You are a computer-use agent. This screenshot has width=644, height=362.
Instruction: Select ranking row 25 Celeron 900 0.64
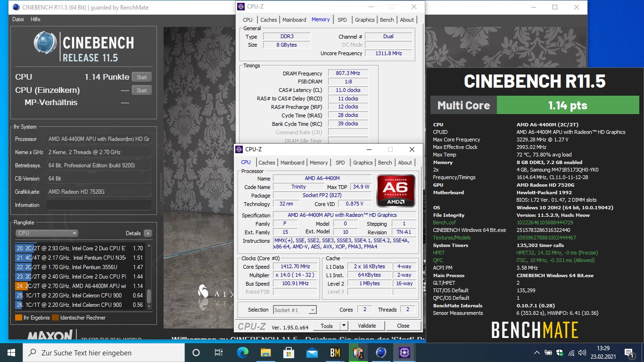coord(80,296)
